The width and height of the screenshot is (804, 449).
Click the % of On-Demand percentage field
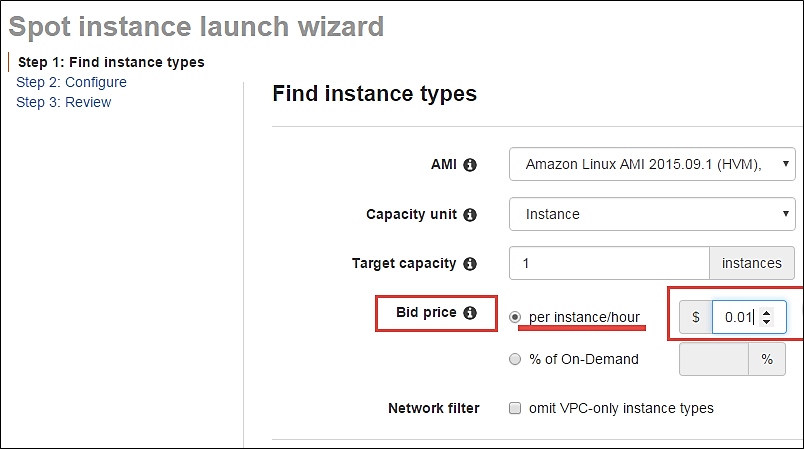[713, 360]
